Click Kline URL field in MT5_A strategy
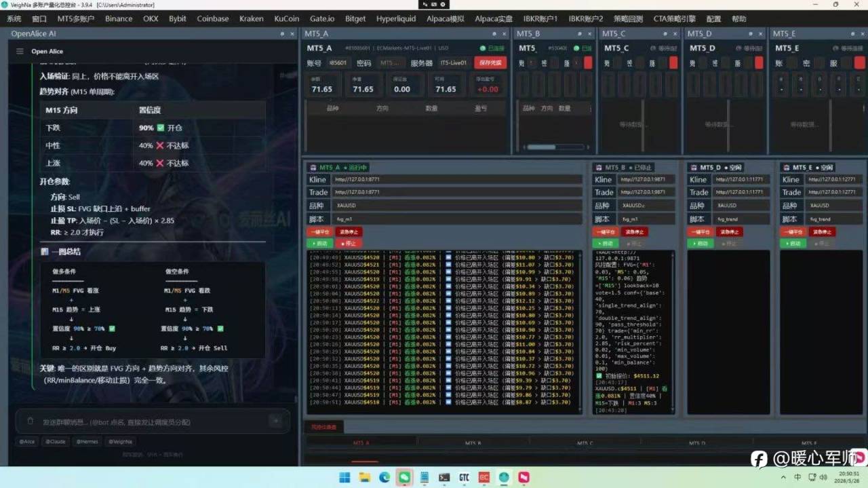The width and height of the screenshot is (868, 488). point(456,180)
